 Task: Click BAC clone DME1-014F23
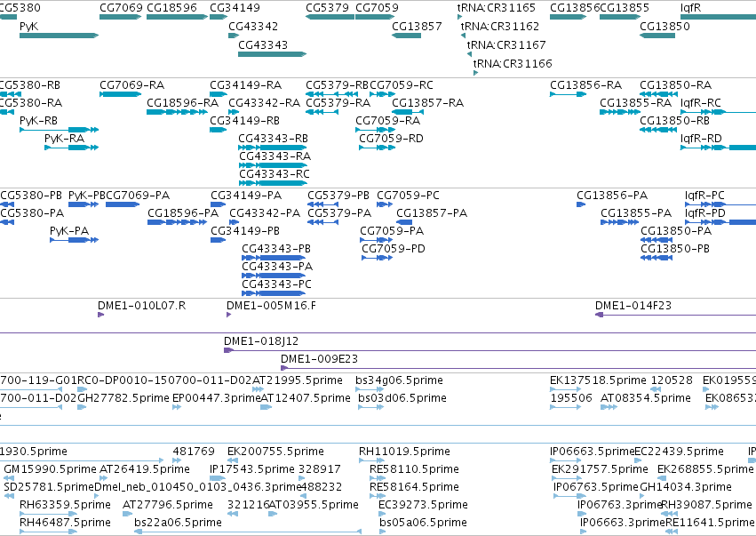point(675,315)
